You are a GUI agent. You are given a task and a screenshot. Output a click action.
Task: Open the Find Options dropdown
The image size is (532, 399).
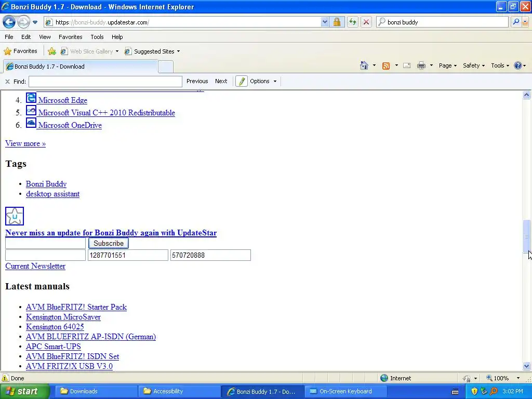[x=263, y=81]
